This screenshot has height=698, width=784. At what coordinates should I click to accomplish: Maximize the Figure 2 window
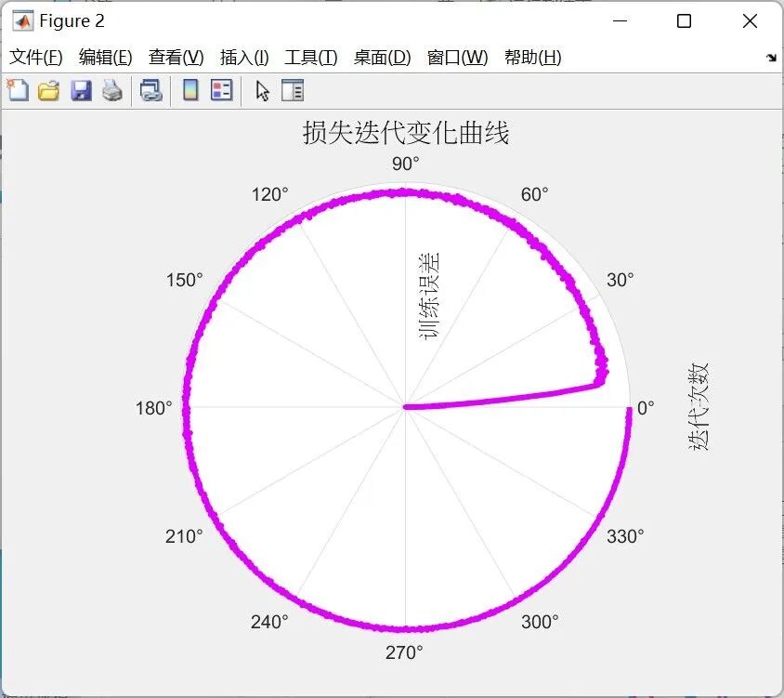(684, 21)
